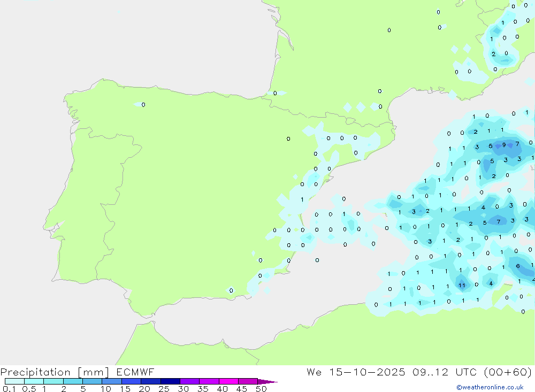Click the 9 mm precipitation peak value
The height and width of the screenshot is (392, 535).
(x=503, y=145)
